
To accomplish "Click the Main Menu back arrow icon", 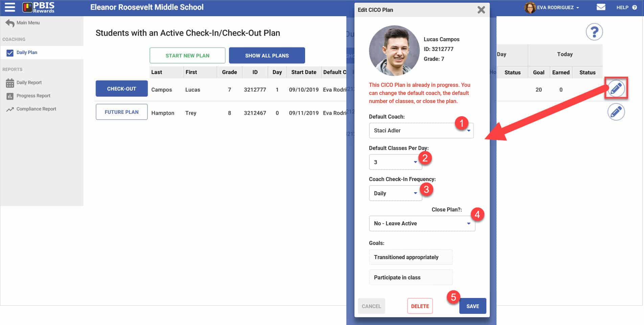I will pyautogui.click(x=10, y=23).
